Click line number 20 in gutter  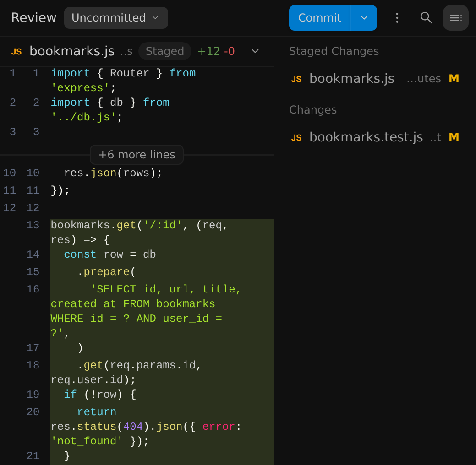[x=33, y=412]
